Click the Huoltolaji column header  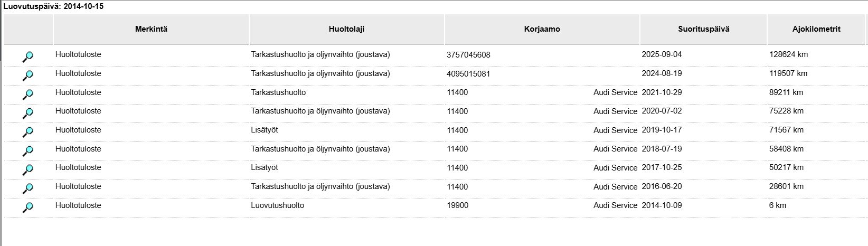pyautogui.click(x=346, y=29)
